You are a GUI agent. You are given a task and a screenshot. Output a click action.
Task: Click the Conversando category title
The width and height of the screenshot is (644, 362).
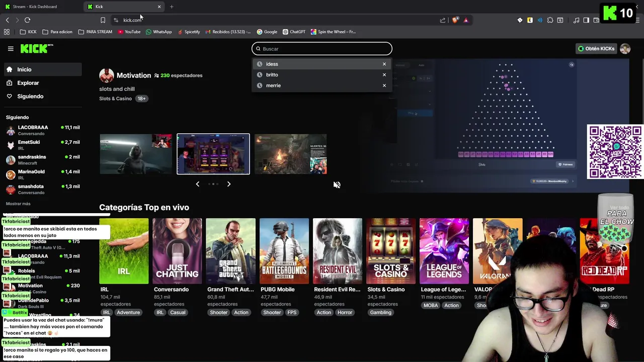[x=171, y=290]
